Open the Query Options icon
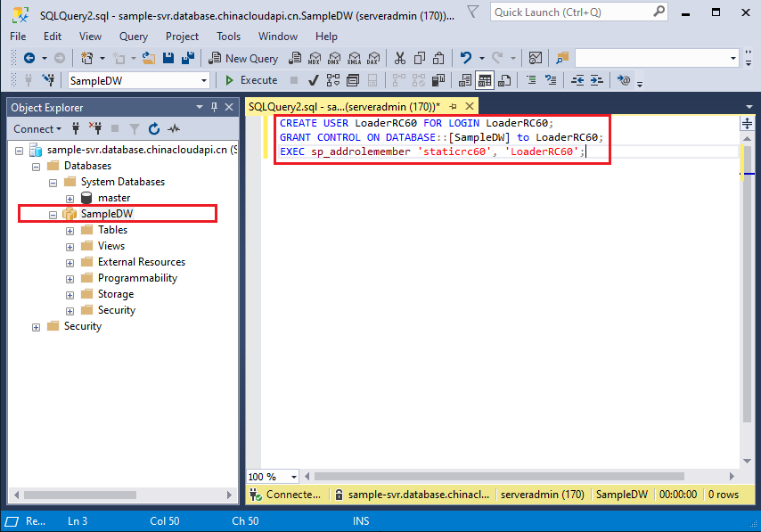This screenshot has width=761, height=532. pyautogui.click(x=353, y=80)
